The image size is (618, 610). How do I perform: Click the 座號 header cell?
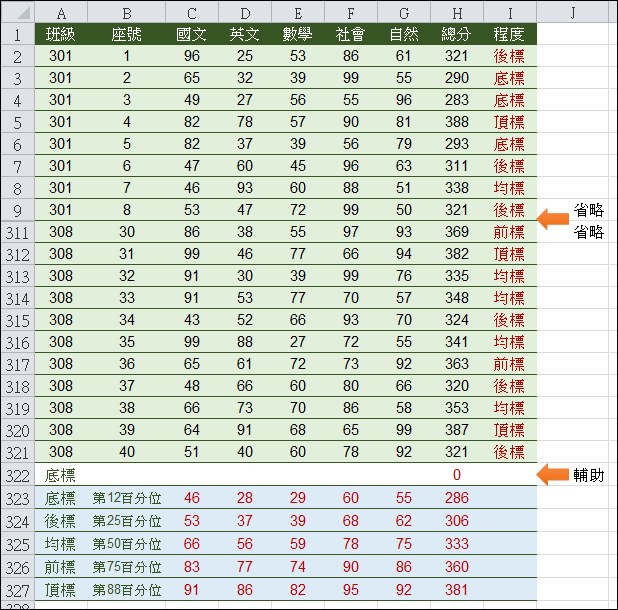[127, 34]
